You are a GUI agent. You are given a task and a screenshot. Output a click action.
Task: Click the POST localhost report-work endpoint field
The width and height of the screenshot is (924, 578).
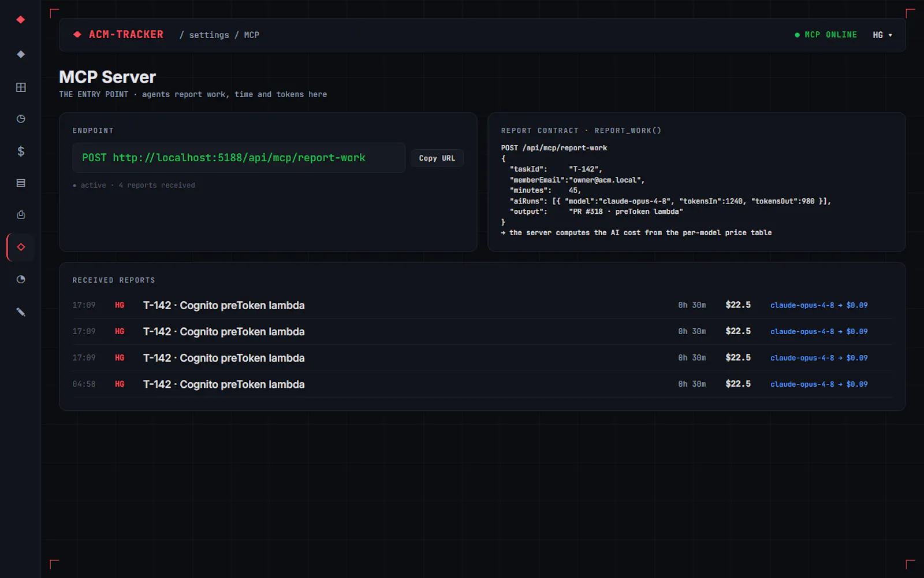click(x=239, y=158)
